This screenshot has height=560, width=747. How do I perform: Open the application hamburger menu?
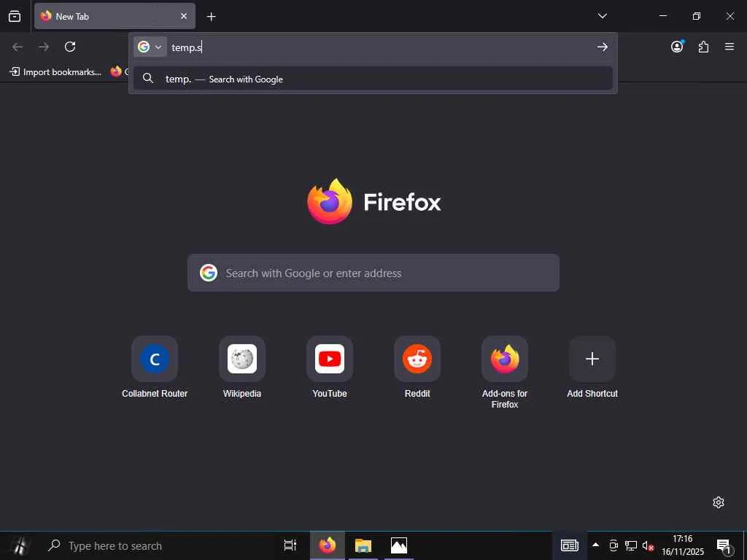pyautogui.click(x=729, y=47)
